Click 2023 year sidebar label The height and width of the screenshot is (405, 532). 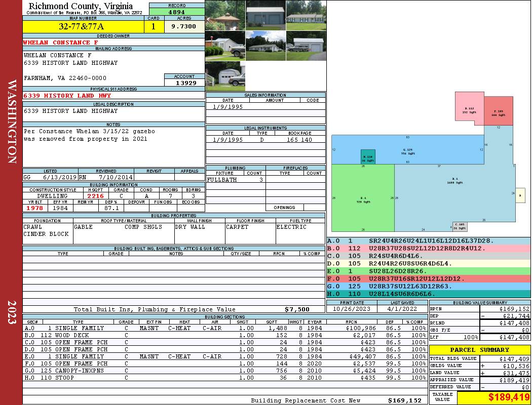coord(12,312)
